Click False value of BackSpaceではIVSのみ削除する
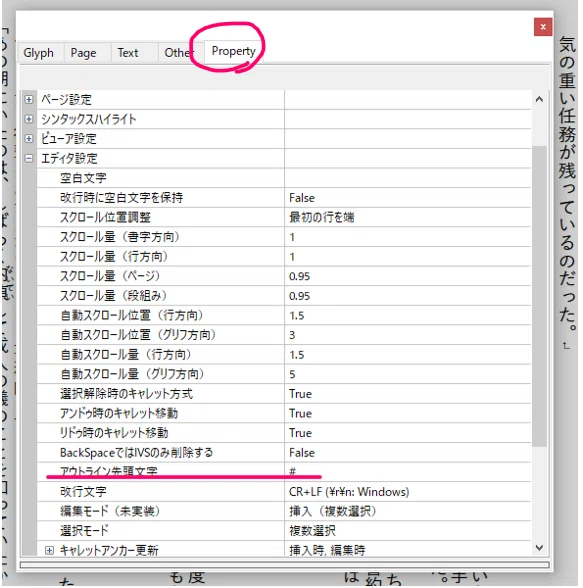583x588 pixels. 302,453
